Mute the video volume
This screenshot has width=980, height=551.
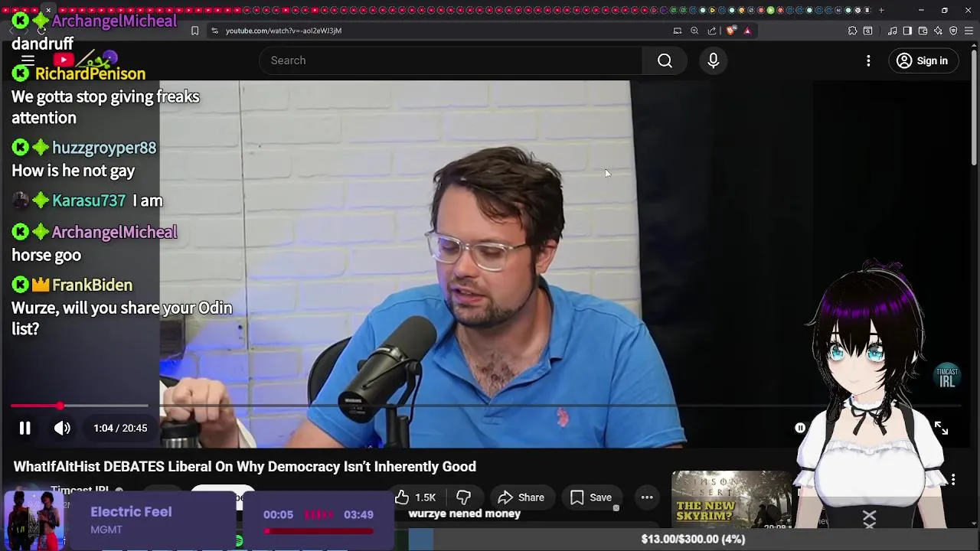62,429
